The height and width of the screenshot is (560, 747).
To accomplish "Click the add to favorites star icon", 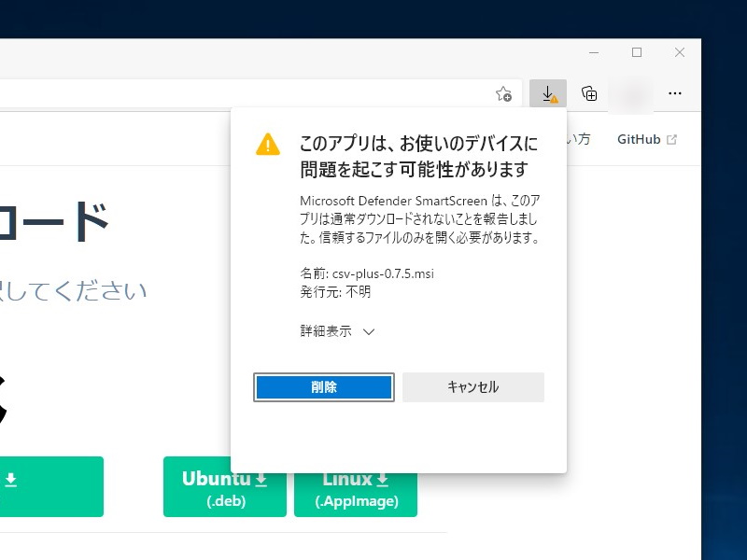I will tap(504, 93).
